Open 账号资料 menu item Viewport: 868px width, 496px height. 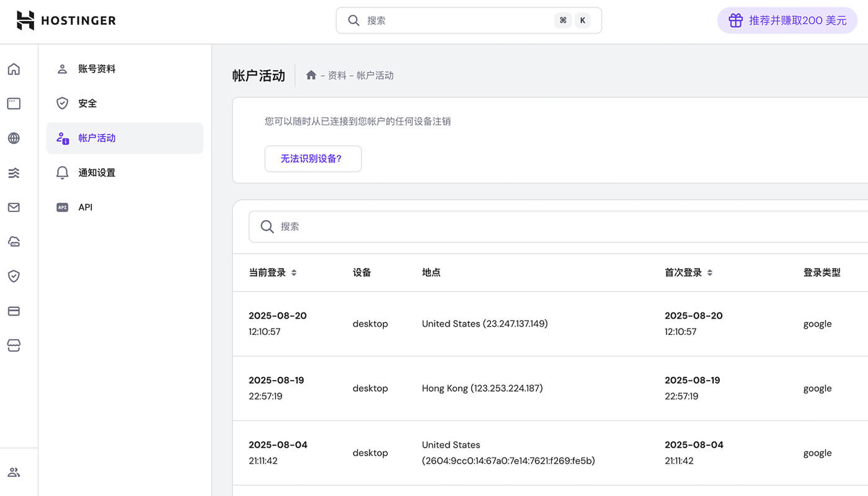click(x=125, y=69)
